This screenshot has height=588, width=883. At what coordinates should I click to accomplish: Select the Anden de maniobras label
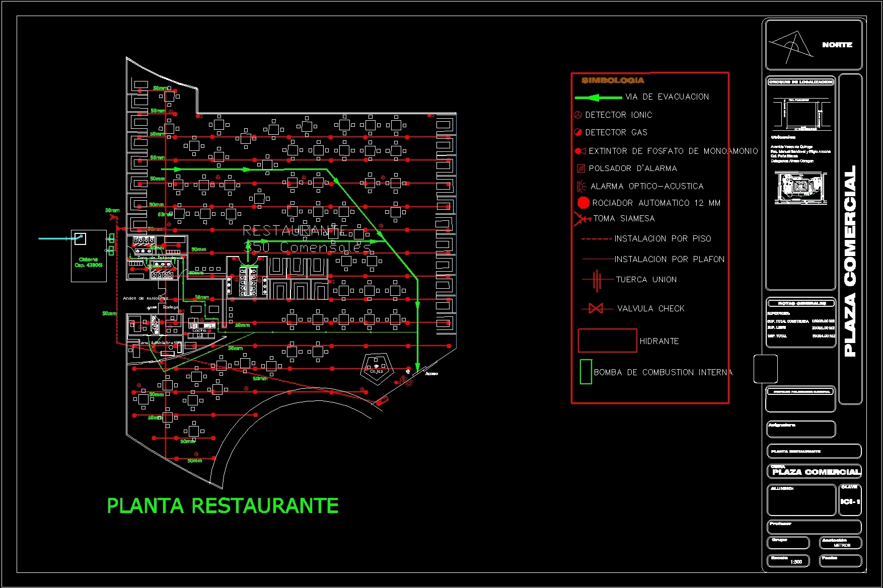click(x=145, y=298)
